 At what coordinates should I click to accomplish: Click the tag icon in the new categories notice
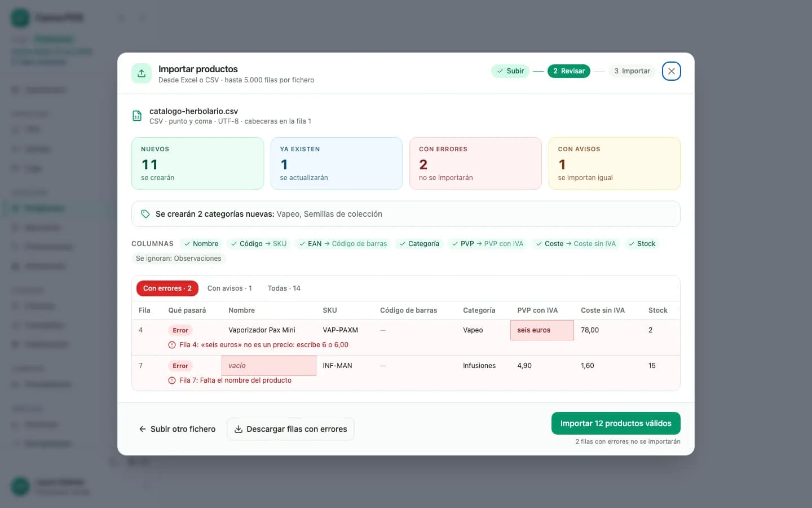(145, 214)
